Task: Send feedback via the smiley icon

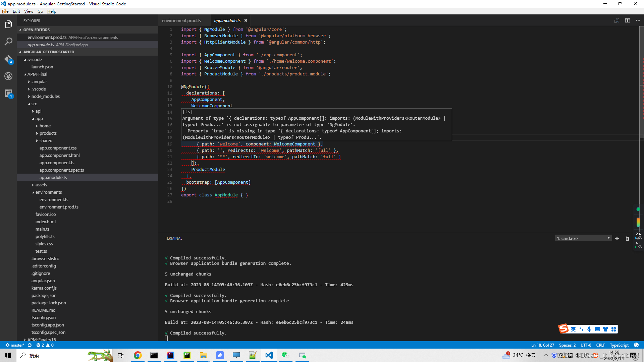Action: coord(636,345)
